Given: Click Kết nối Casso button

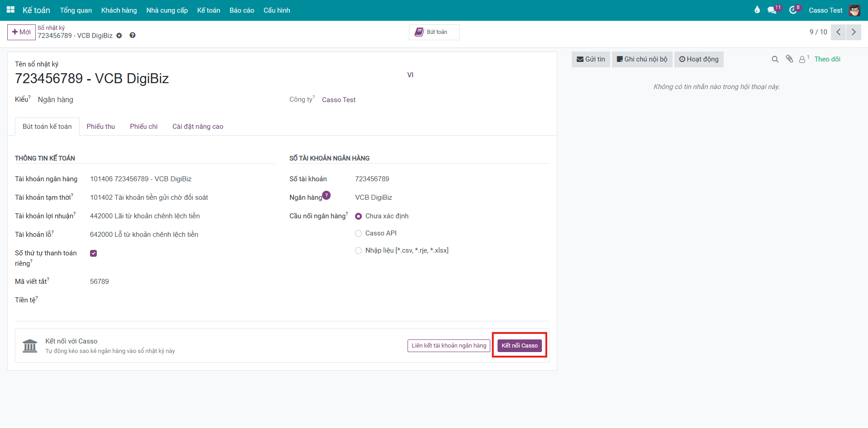Looking at the screenshot, I should pos(520,346).
